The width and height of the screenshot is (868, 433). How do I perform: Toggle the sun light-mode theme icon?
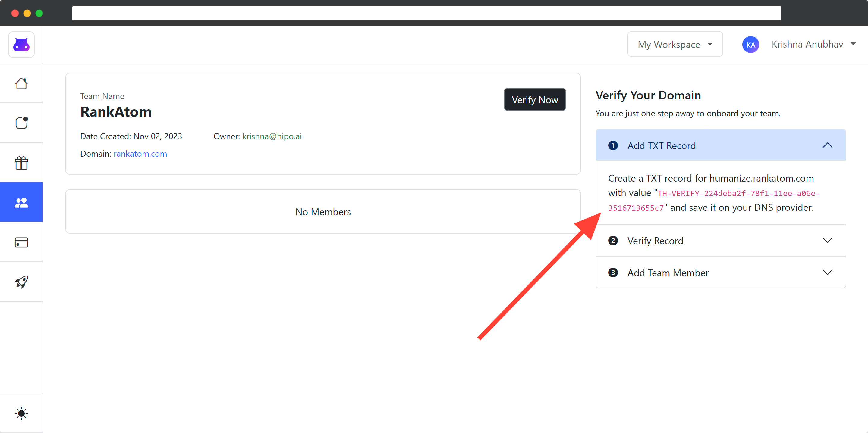21,413
